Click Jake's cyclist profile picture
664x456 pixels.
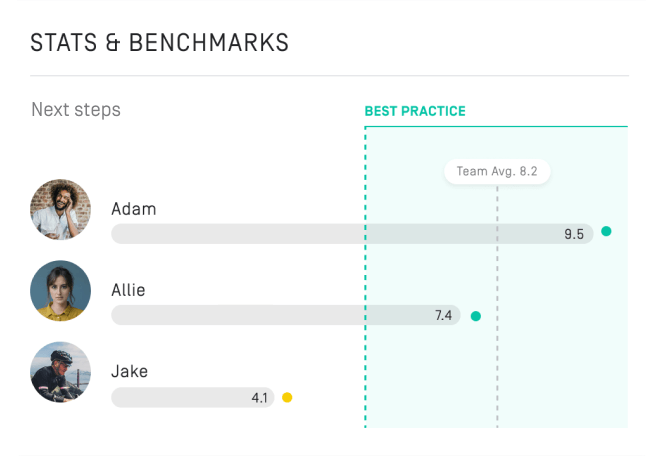(x=61, y=372)
